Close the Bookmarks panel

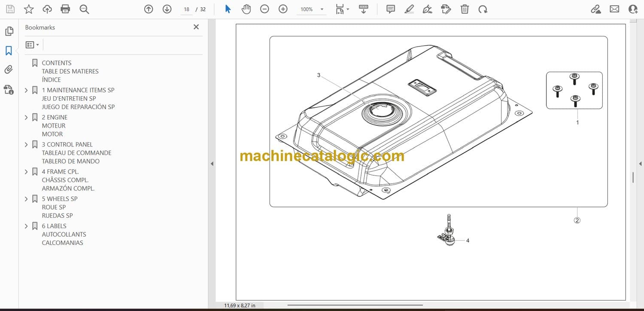point(196,27)
